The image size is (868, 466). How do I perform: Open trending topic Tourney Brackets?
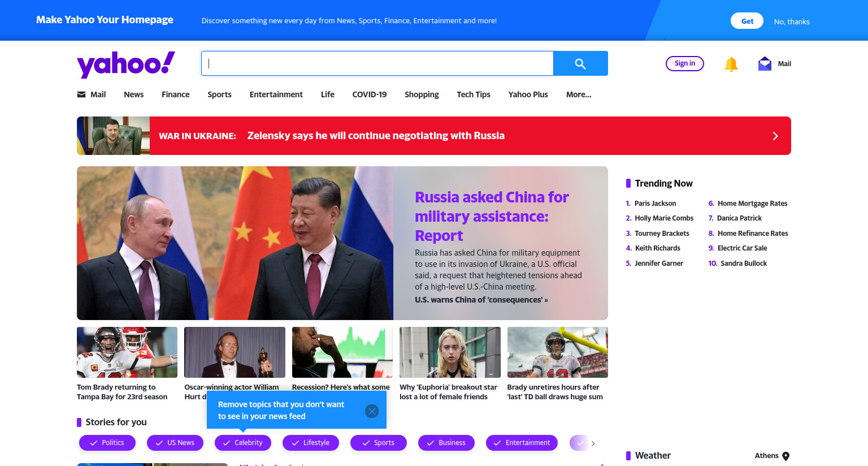[x=662, y=234]
